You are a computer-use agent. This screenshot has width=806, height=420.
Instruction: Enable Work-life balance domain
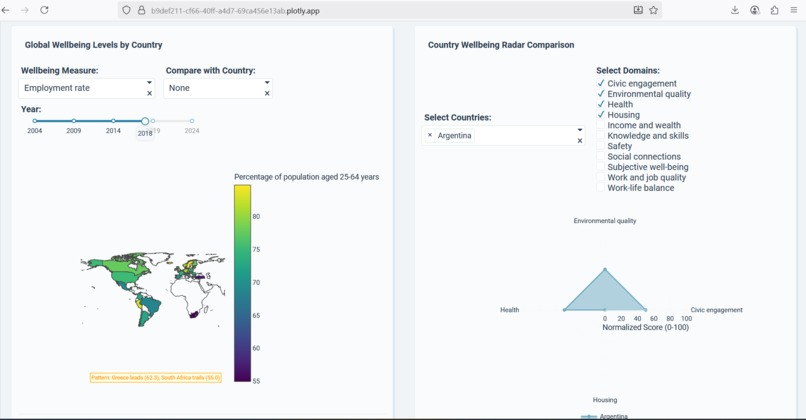coord(600,188)
